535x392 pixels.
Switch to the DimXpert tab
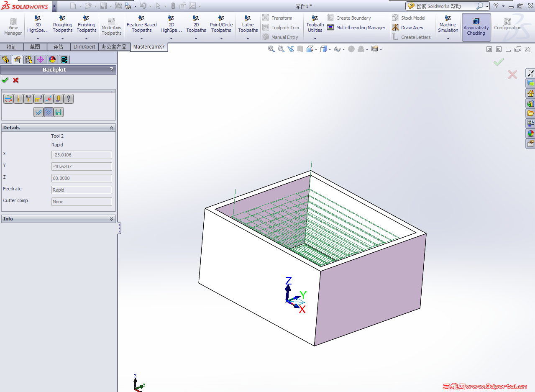click(84, 47)
